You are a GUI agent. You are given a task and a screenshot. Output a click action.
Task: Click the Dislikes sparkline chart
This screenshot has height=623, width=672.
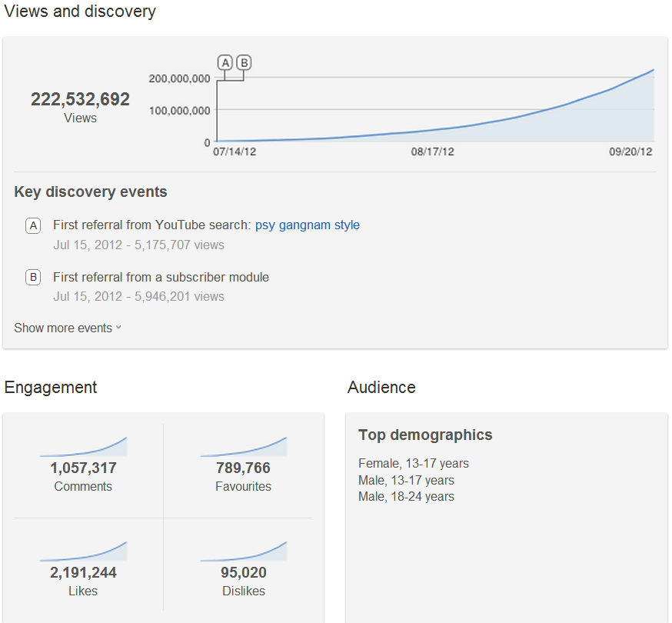(244, 552)
